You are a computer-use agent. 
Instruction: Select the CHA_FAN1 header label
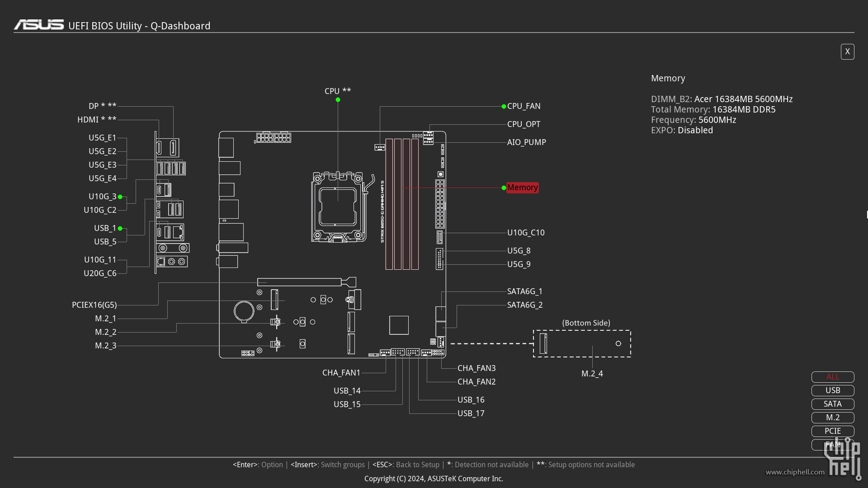point(341,373)
